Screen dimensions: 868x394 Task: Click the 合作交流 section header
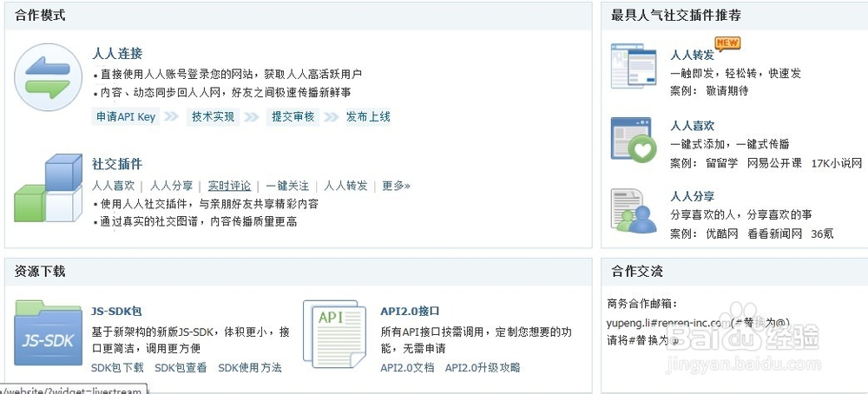pos(636,272)
